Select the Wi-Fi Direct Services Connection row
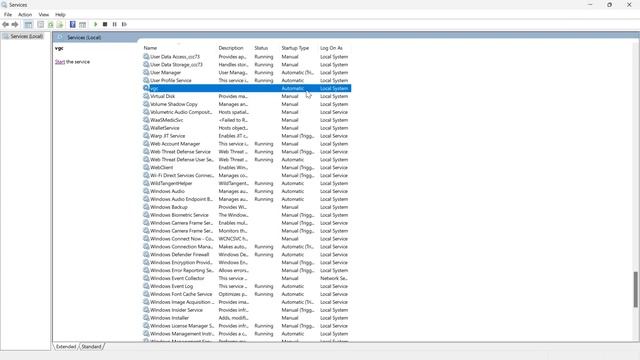640x360 pixels. point(247,175)
